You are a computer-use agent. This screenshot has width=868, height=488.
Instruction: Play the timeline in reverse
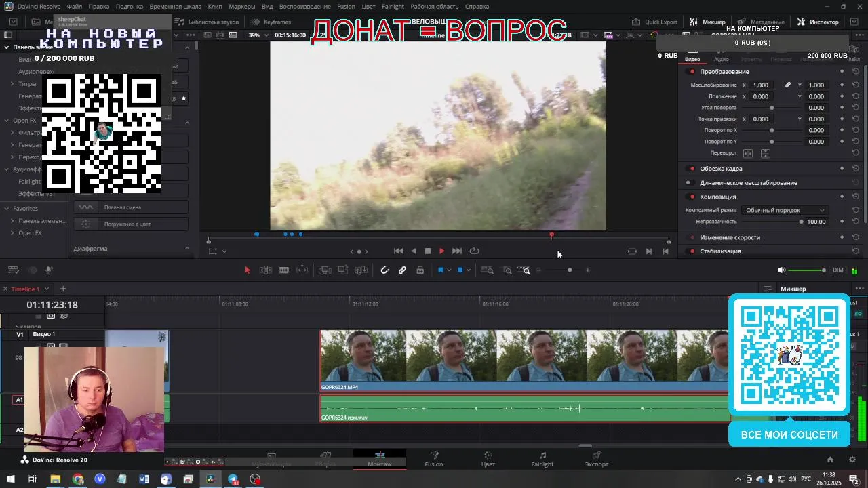tap(414, 251)
